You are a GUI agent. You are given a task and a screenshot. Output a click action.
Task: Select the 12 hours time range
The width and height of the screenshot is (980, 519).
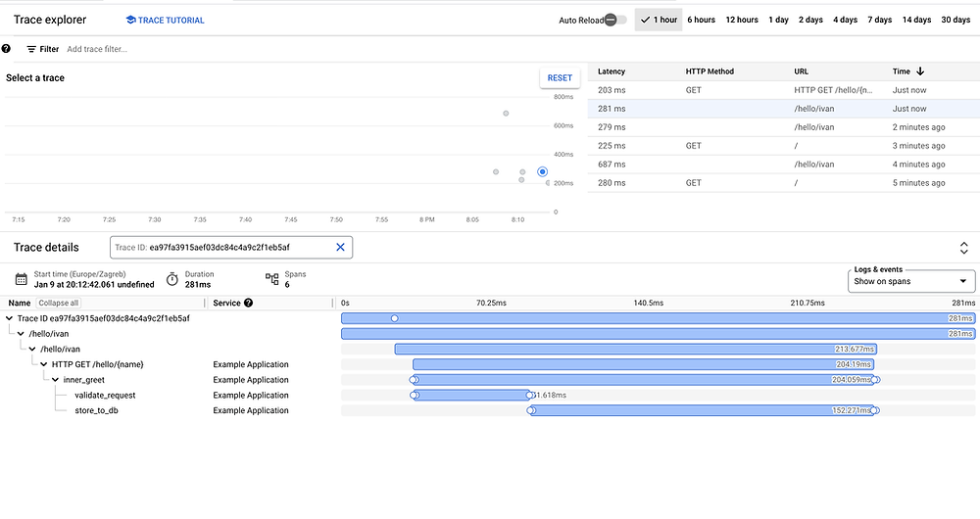pos(742,20)
